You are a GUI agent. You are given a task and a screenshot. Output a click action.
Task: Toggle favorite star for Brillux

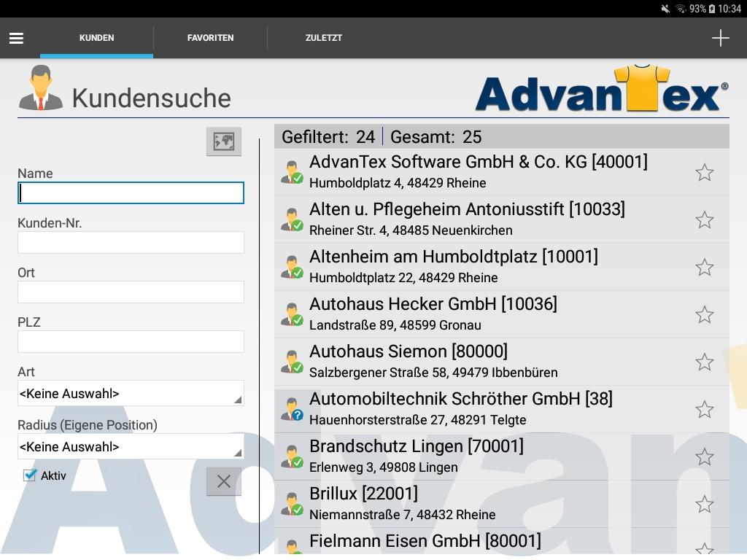[704, 505]
